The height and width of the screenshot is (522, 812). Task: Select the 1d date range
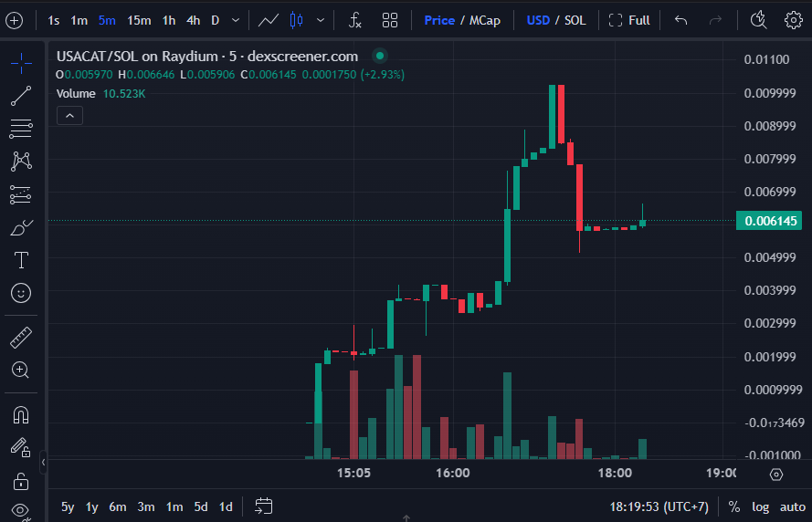coord(226,507)
